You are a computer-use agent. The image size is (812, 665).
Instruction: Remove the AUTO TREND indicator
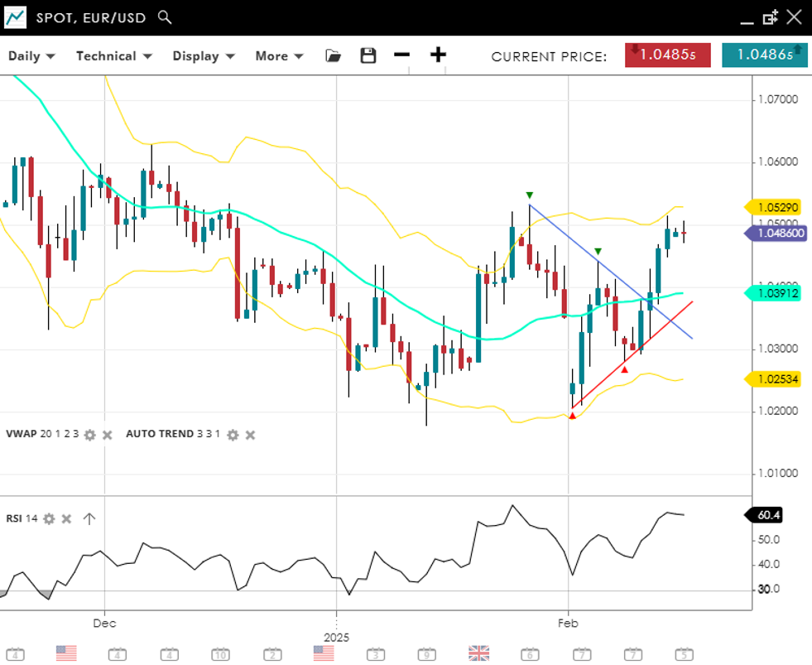250,435
